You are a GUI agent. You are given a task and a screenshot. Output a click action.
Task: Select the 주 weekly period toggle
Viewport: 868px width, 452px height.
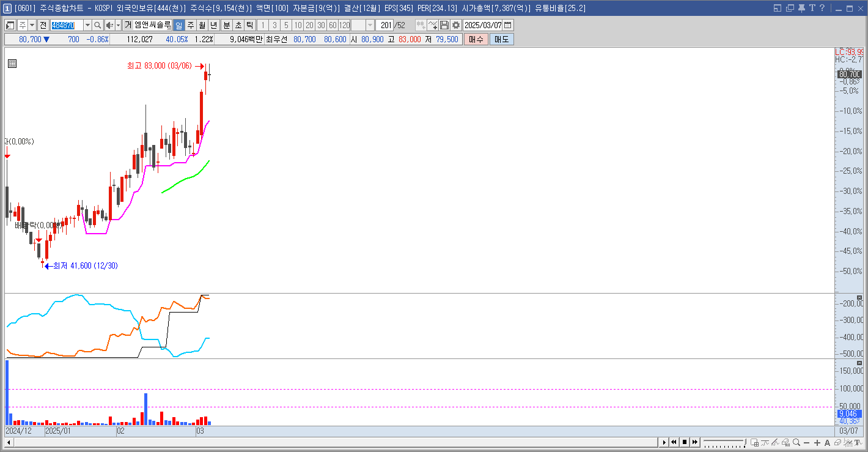point(190,25)
